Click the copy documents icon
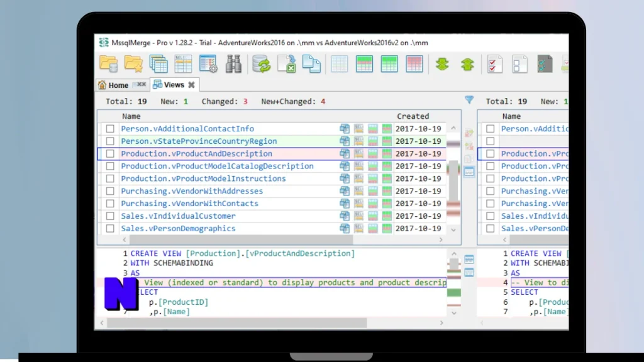The height and width of the screenshot is (362, 644). pos(311,64)
